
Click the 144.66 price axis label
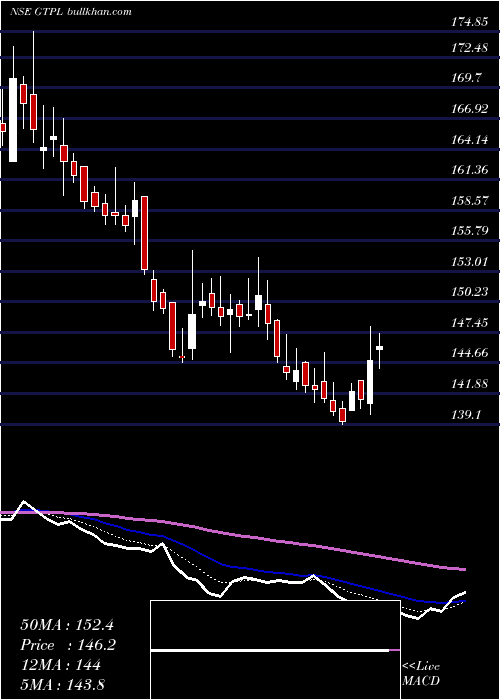point(469,353)
